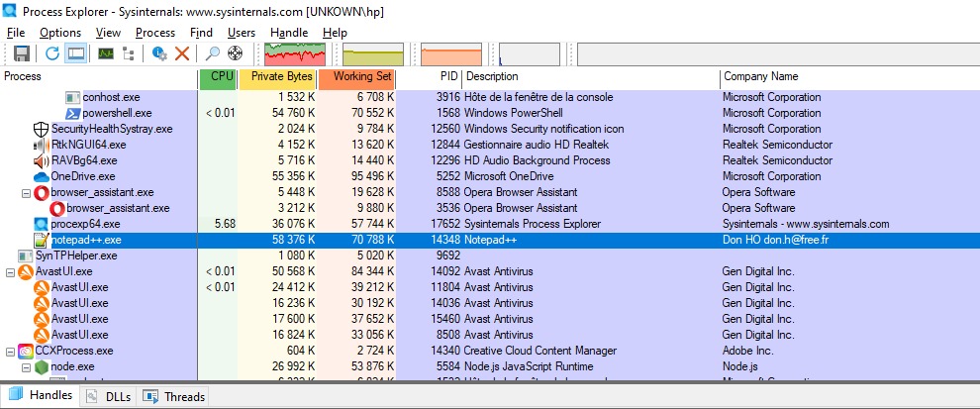Collapse the AvastUI.exe parent tree node

click(x=10, y=272)
